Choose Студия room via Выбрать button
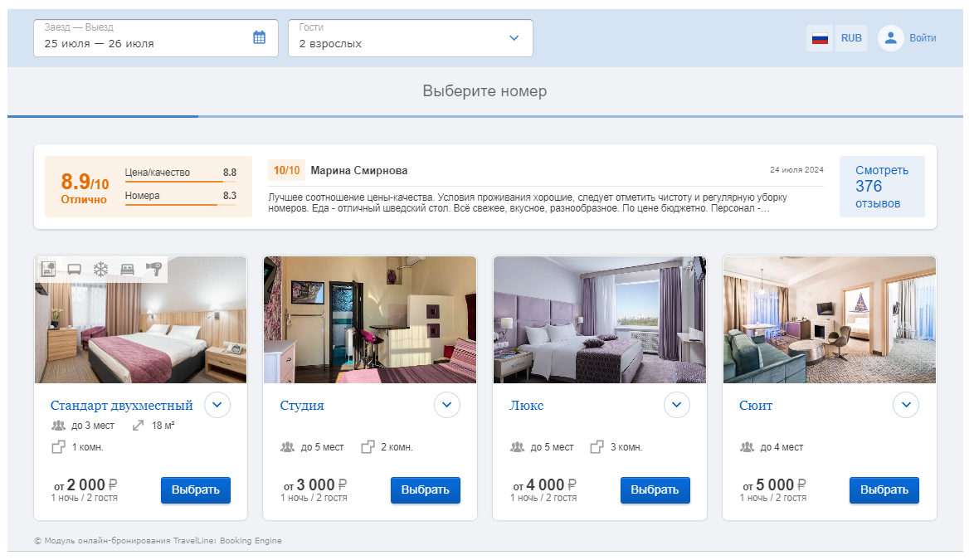Image resolution: width=974 pixels, height=560 pixels. (426, 489)
